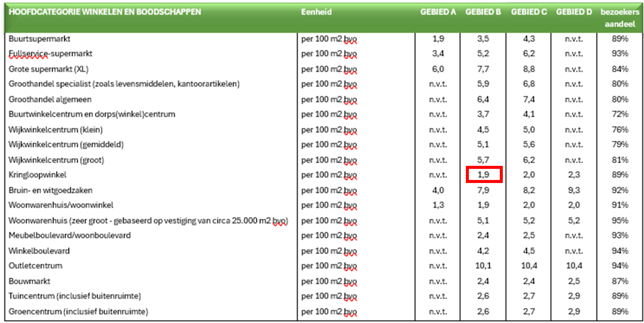
Task: Select the Eenheid column header
Action: pyautogui.click(x=316, y=12)
